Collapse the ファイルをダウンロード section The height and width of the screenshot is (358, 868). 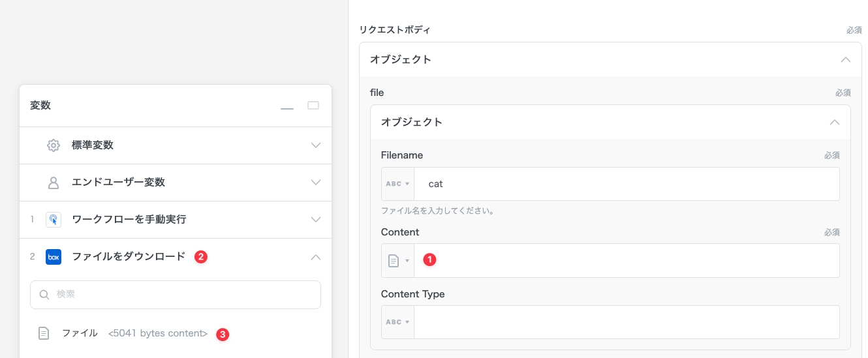point(316,257)
